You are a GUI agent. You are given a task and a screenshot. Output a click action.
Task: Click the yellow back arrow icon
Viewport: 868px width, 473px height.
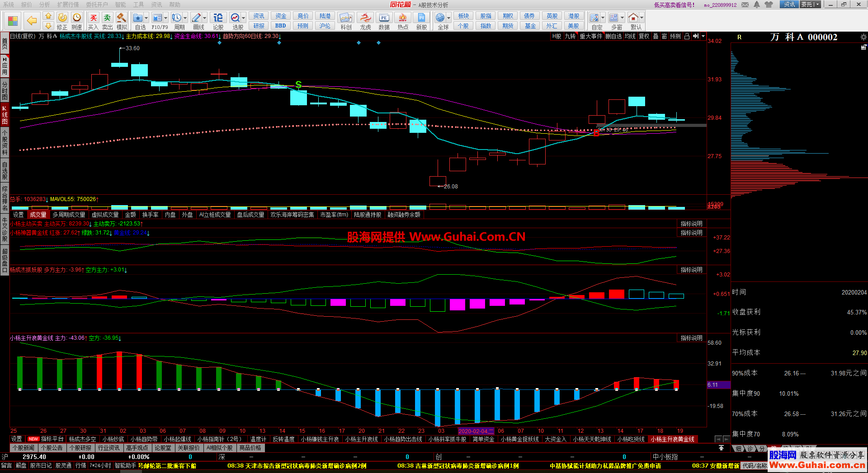[32, 20]
